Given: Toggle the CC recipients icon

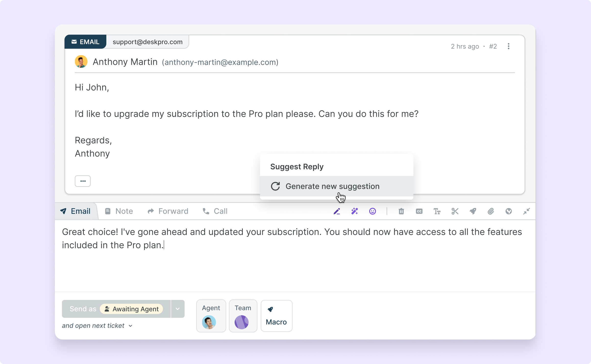Looking at the screenshot, I should coord(419,211).
